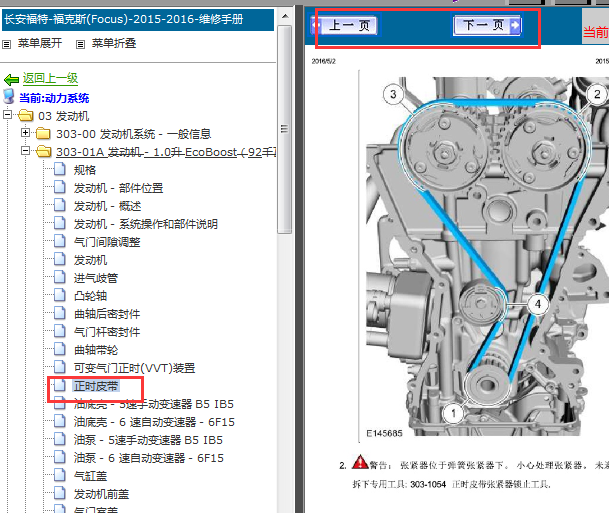Open 气缸盖 page
Image resolution: width=609 pixels, height=513 pixels.
(90, 476)
